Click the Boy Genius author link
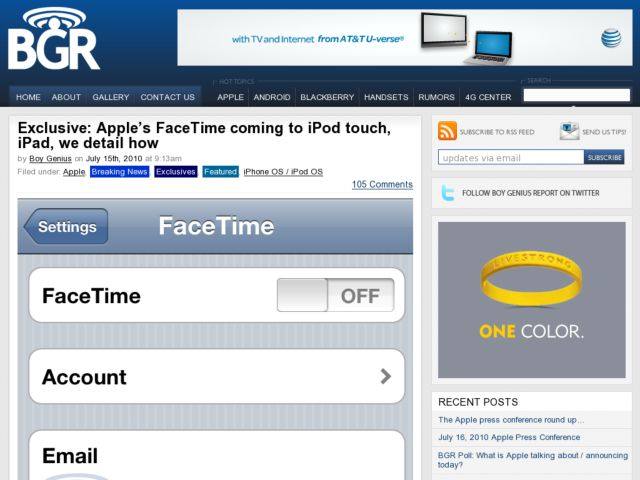640x480 pixels. tap(50, 158)
